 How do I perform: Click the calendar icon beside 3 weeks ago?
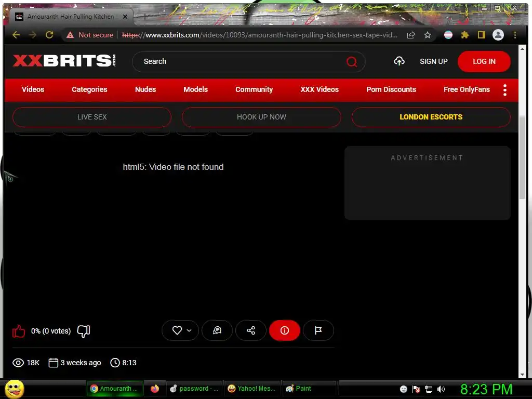[x=54, y=363]
